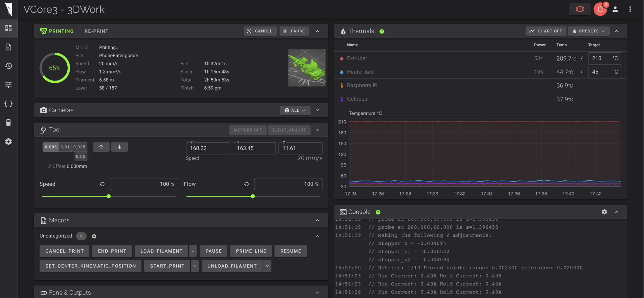Viewport: 644px width, 298px height.
Task: Open the G-code files page in sidebar
Action: click(x=8, y=47)
